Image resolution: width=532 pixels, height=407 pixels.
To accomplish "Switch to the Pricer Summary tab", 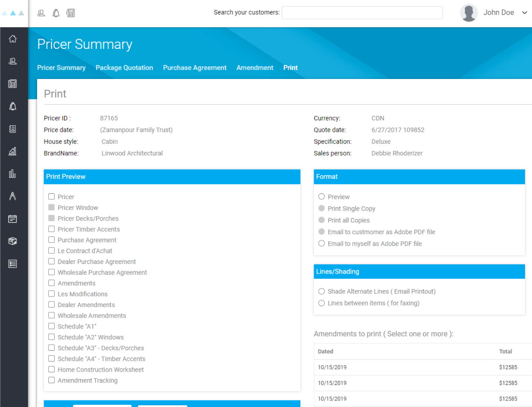I will 61,68.
